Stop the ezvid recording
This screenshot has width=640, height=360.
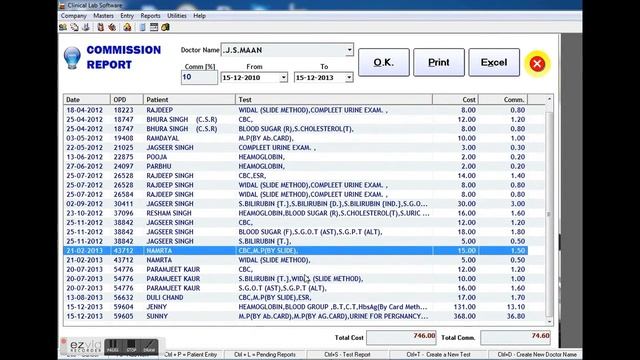131,346
